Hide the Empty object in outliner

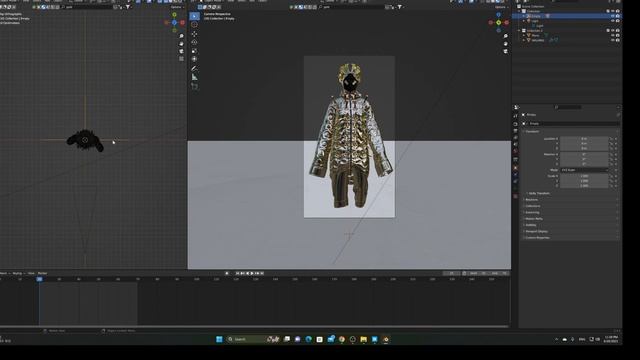coord(613,16)
